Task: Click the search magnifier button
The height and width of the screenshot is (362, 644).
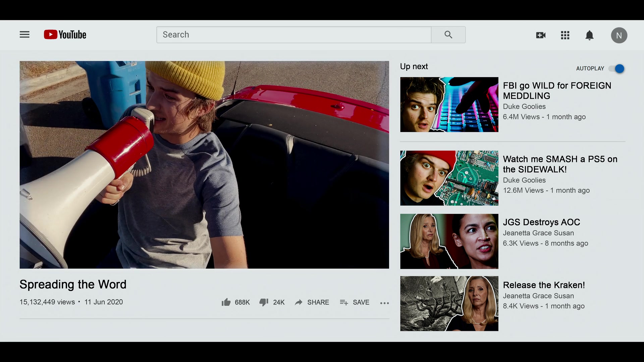Action: pyautogui.click(x=448, y=35)
